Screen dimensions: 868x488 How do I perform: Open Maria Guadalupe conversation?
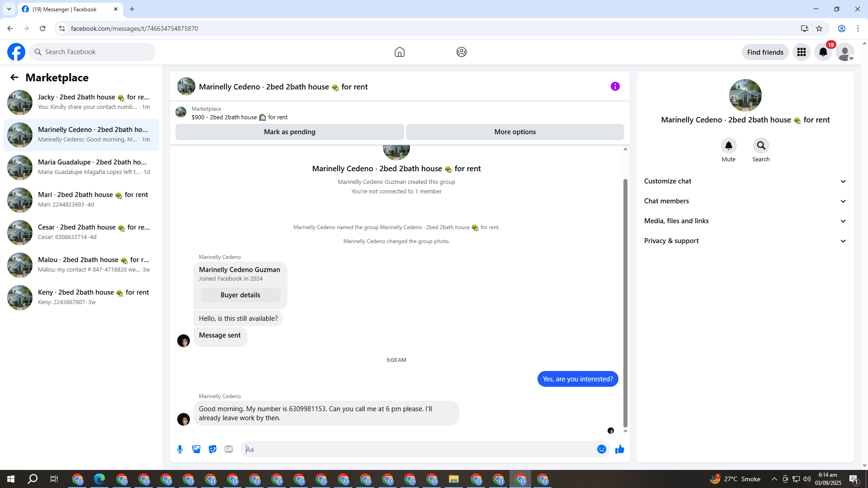point(81,167)
